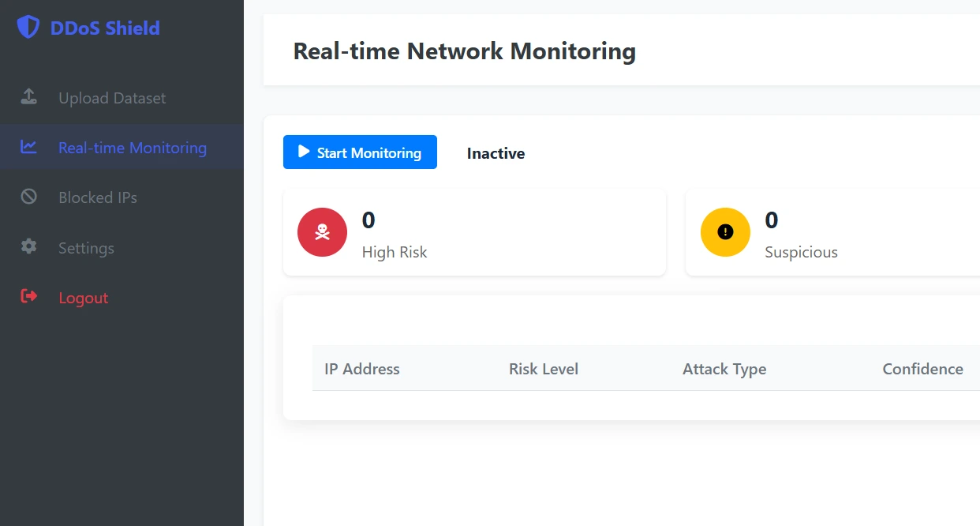This screenshot has width=980, height=526.
Task: Open the Blocked IPs page
Action: 99,197
